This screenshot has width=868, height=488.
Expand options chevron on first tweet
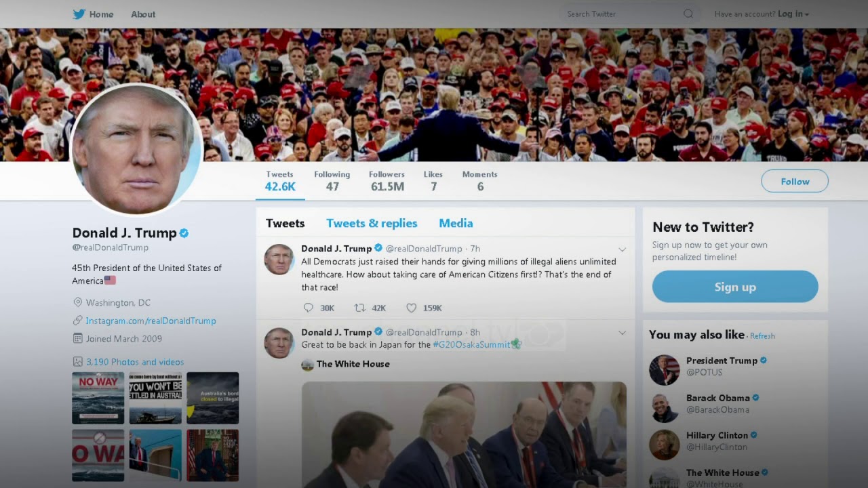coord(622,249)
